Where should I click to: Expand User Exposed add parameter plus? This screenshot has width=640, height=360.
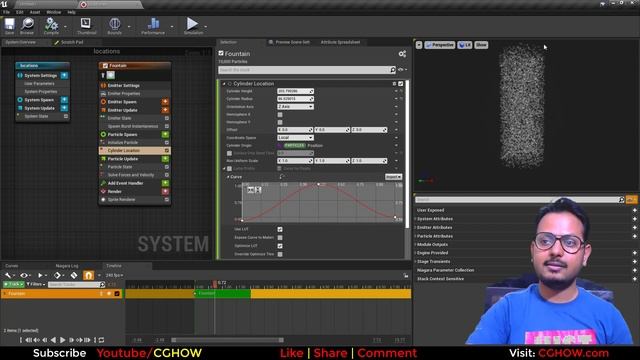[634, 210]
